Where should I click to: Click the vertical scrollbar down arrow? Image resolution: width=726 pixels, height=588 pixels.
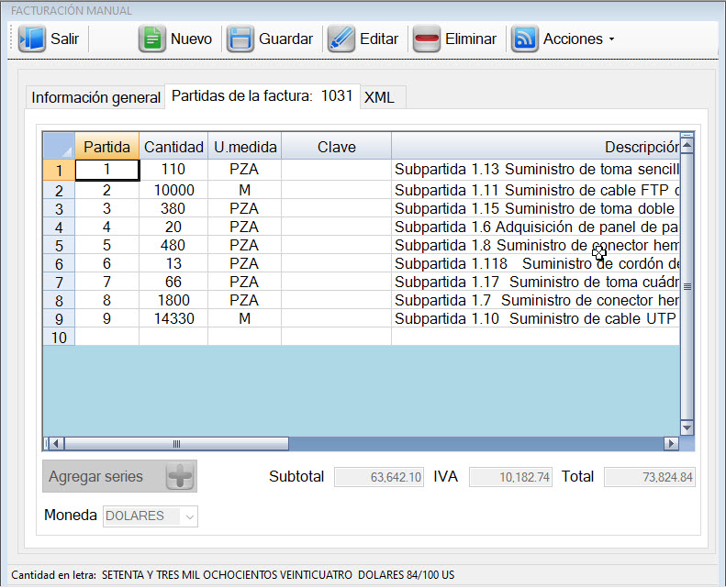tap(687, 428)
